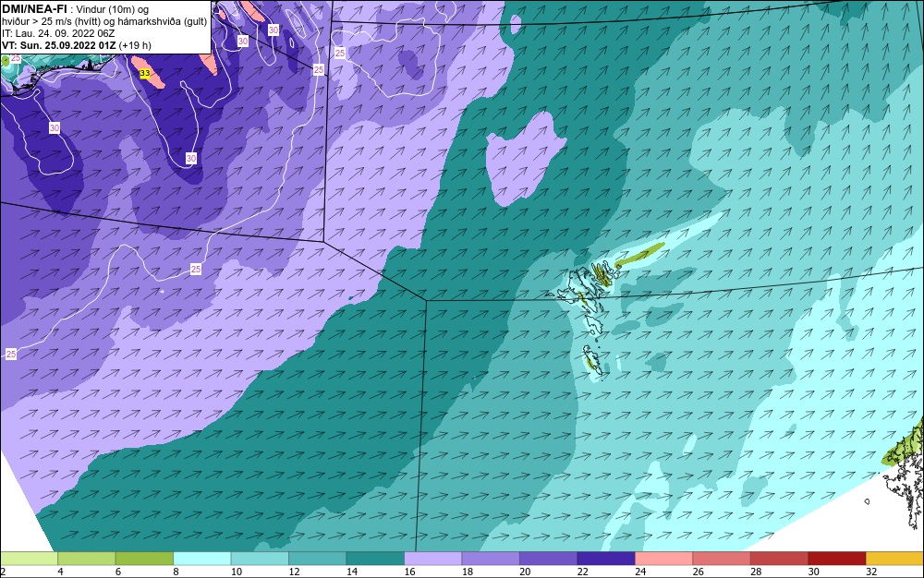Viewport: 924px width, 578px height.
Task: Click the 4–6 m/s green legend swatch
Action: click(87, 559)
